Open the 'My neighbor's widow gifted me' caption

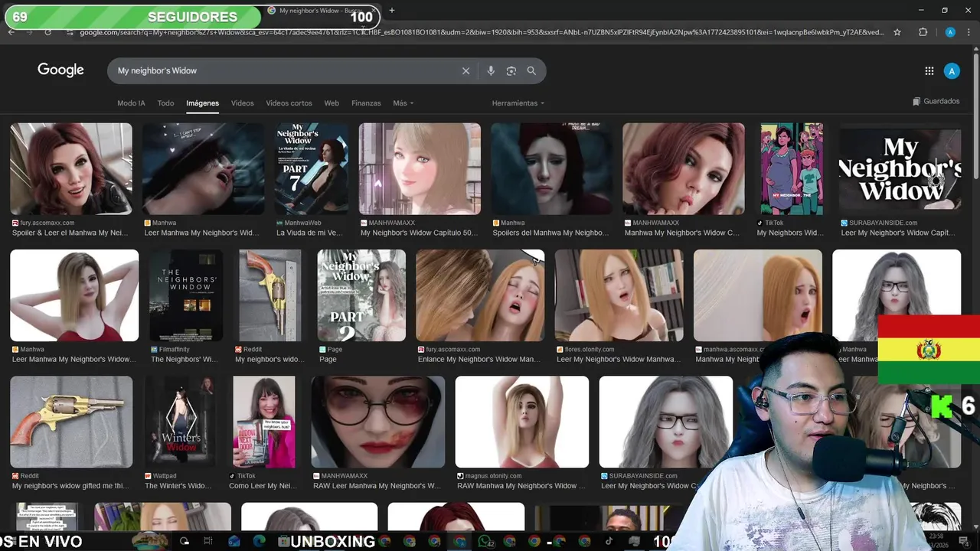point(70,485)
